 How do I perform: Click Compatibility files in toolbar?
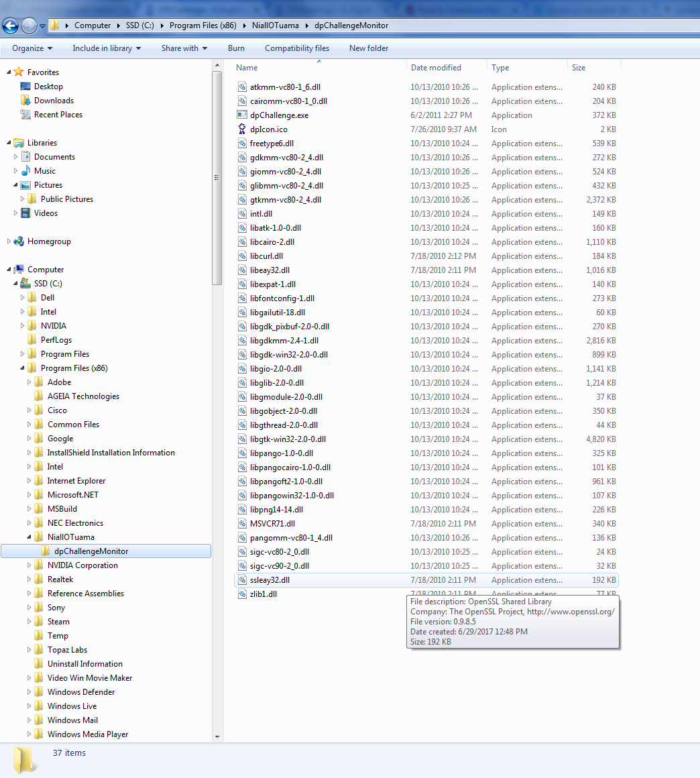click(x=296, y=48)
